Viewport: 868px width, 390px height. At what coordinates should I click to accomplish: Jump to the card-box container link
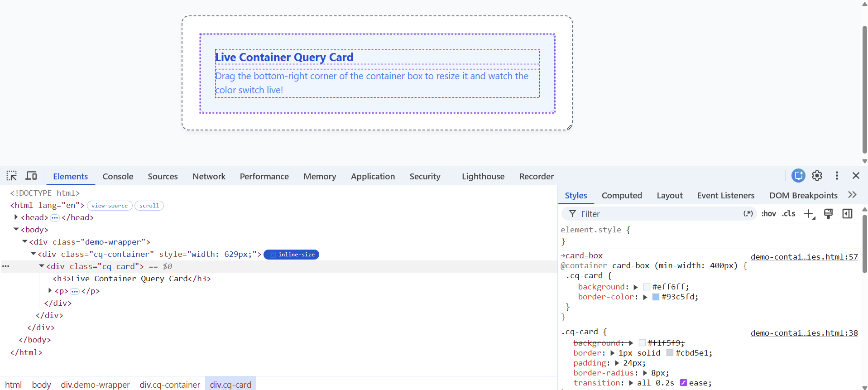point(584,255)
